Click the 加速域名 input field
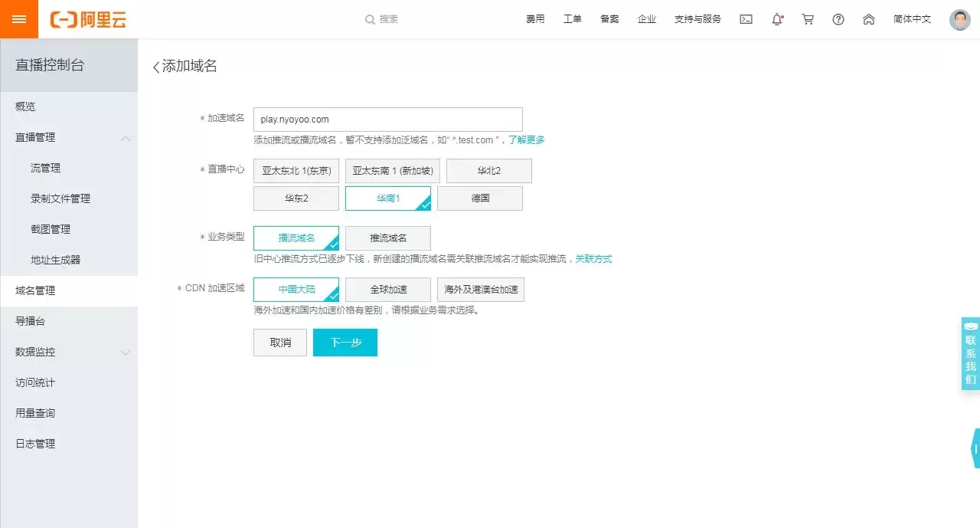The width and height of the screenshot is (980, 528). (x=388, y=120)
